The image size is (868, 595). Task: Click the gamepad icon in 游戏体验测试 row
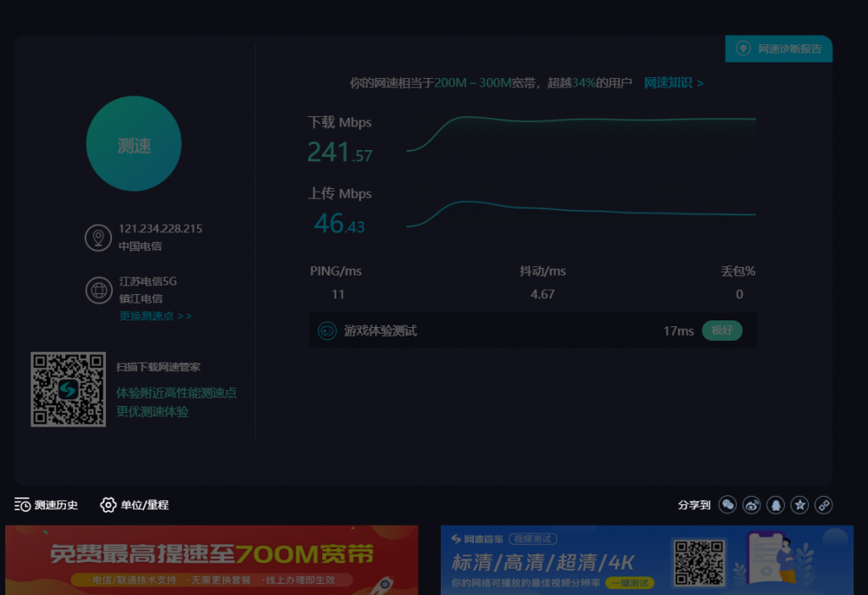coord(326,331)
